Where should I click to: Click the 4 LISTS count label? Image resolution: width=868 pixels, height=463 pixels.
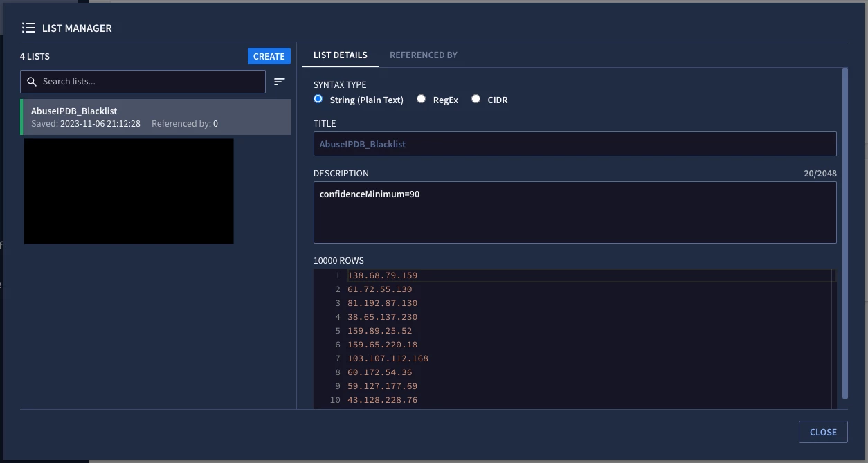click(35, 57)
